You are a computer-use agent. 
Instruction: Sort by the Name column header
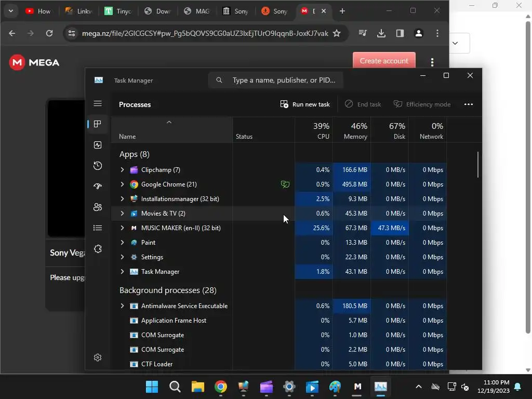click(171, 130)
